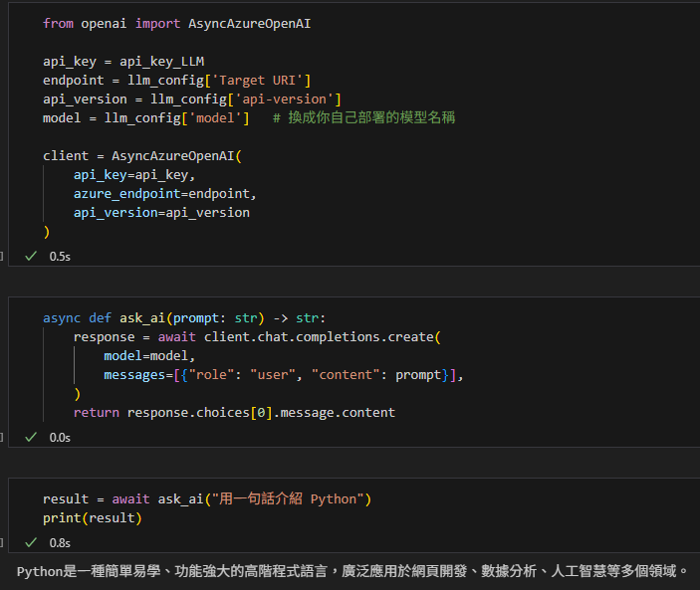Click the green checkmark beside 0.0s
The width and height of the screenshot is (700, 590).
31,438
